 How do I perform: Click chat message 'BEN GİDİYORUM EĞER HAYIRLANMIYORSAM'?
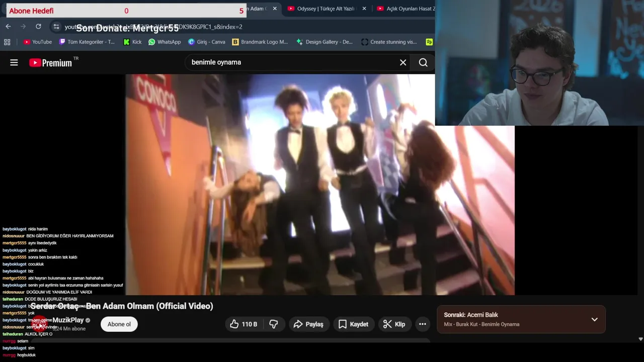pyautogui.click(x=70, y=236)
